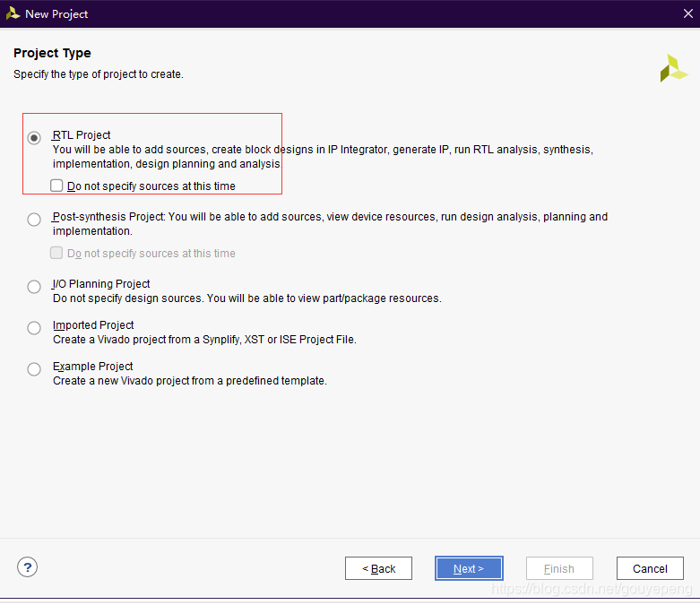This screenshot has width=700, height=605.
Task: Click 'Create a new Vivado project from a predefined template.'
Action: point(190,381)
